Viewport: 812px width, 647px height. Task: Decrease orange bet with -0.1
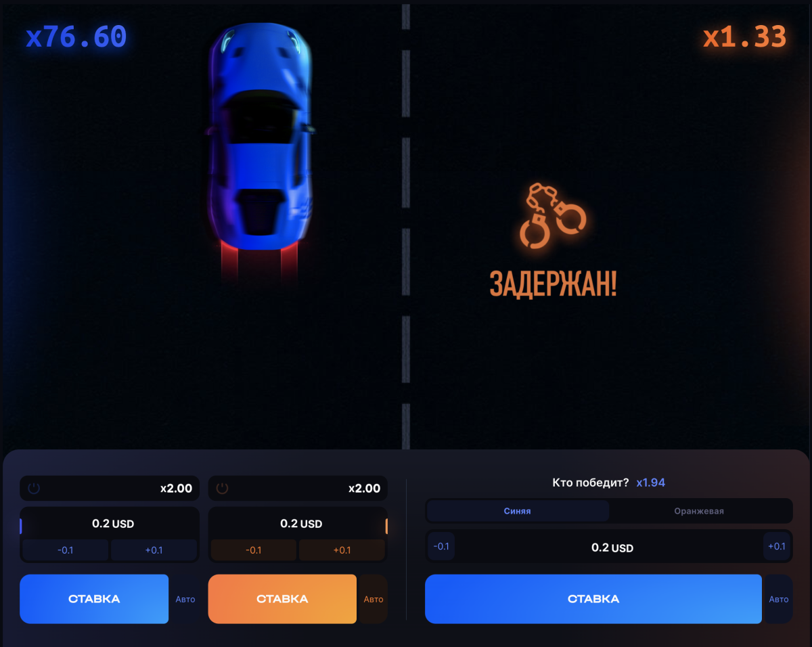(254, 550)
